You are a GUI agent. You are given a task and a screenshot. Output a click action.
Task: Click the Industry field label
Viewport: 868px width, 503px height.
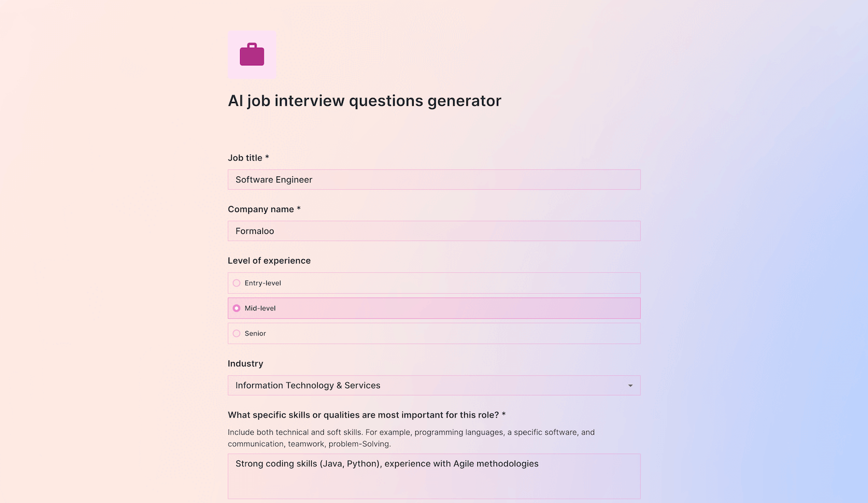(x=245, y=363)
